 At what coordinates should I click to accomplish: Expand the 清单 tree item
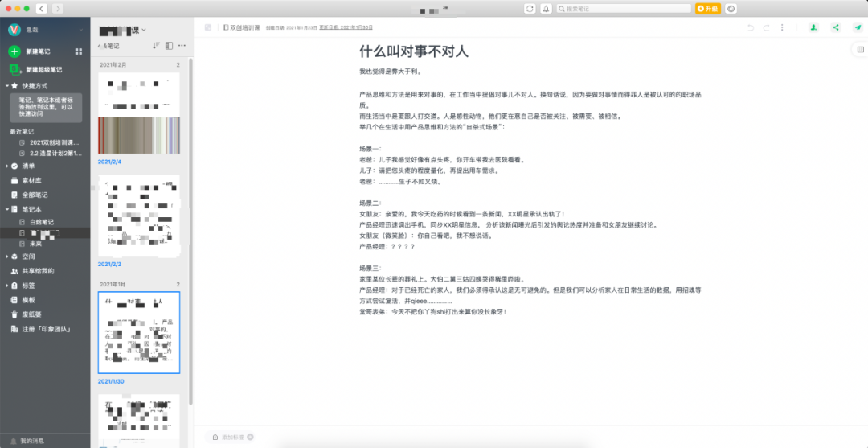[x=6, y=166]
